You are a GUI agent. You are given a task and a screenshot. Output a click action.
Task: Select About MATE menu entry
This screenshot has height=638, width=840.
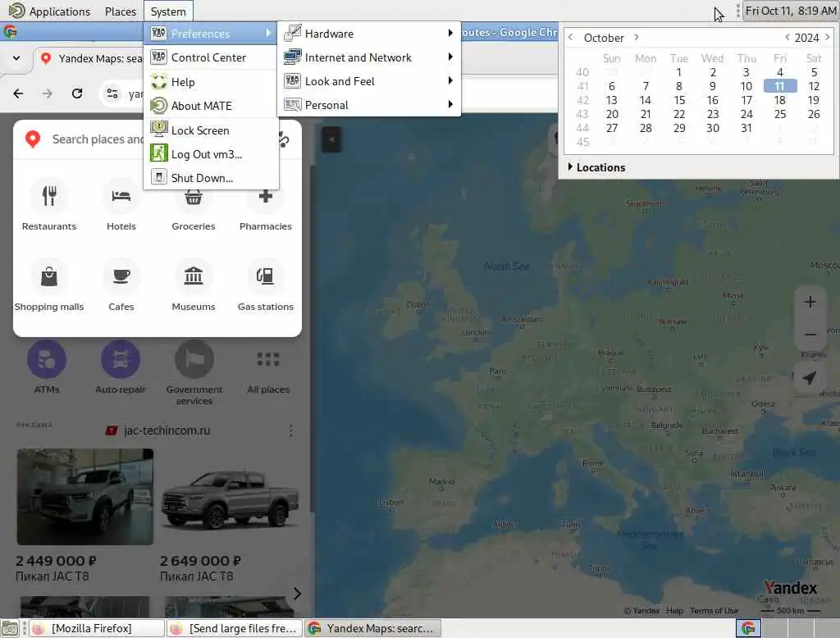(x=211, y=106)
